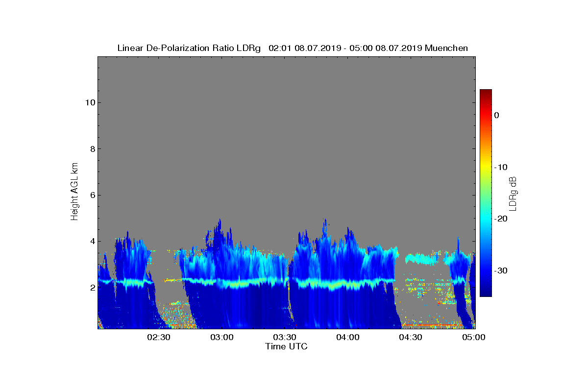588x392 pixels.
Task: Click the 'Height AGL km' y-axis label
Action: [x=74, y=193]
